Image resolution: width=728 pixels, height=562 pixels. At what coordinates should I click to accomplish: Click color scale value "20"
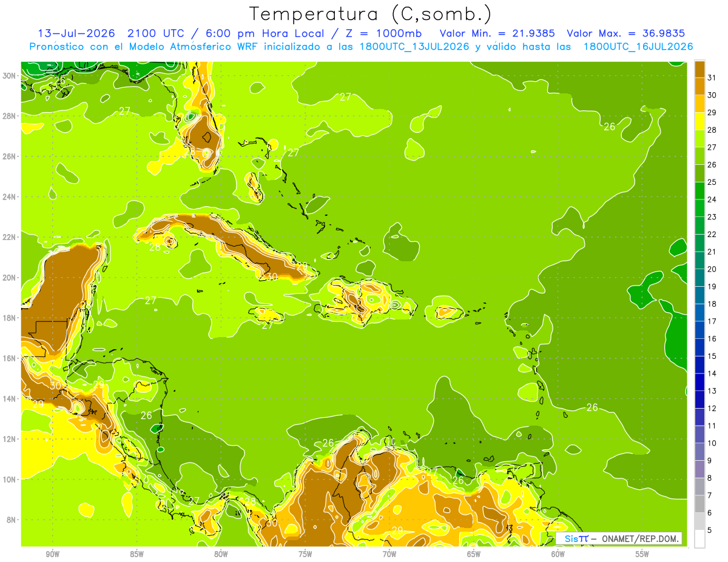(x=712, y=269)
